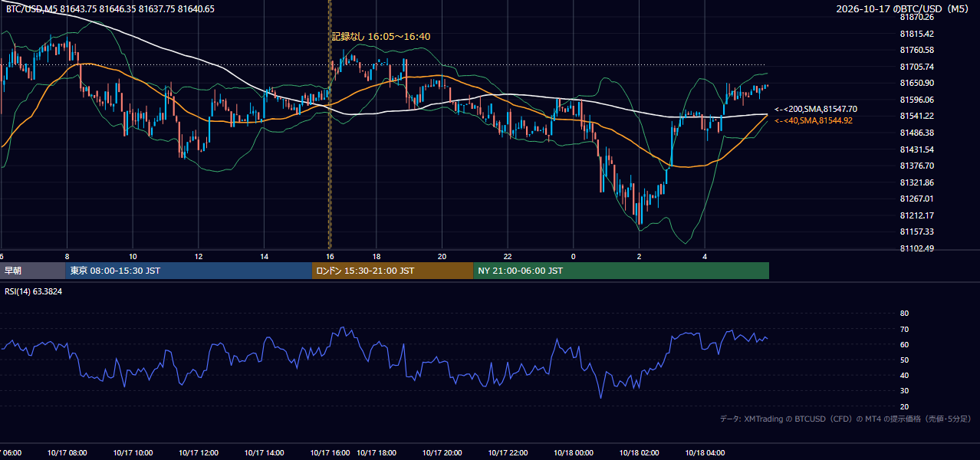Click the 81157.33 price level
This screenshot has width=980, height=460.
click(x=916, y=232)
